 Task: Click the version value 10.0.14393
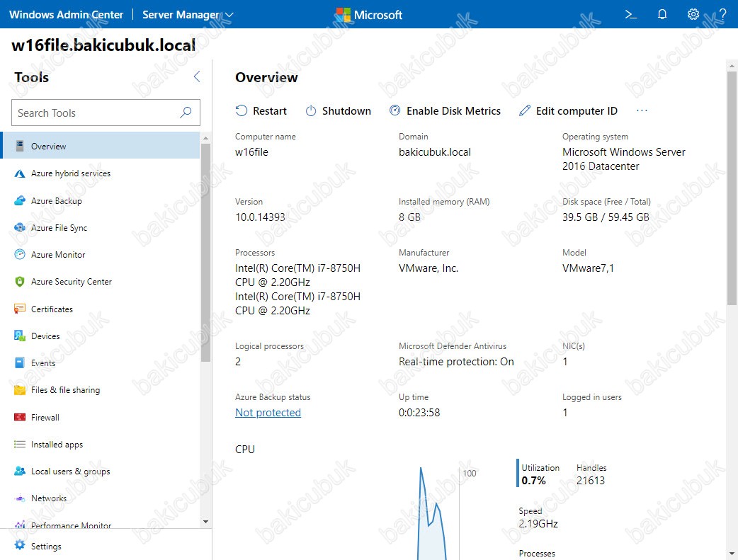pyautogui.click(x=260, y=217)
